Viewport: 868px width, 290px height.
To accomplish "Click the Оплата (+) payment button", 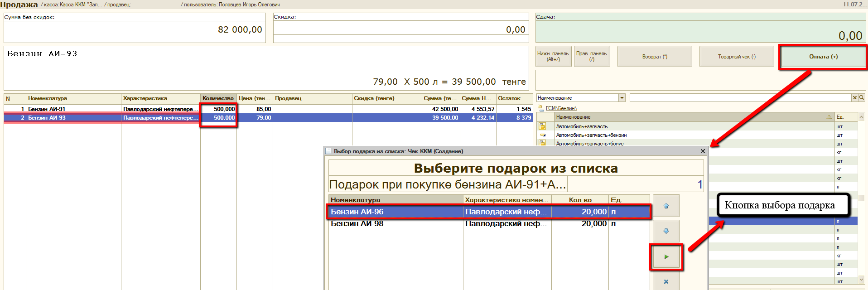I will [x=823, y=57].
